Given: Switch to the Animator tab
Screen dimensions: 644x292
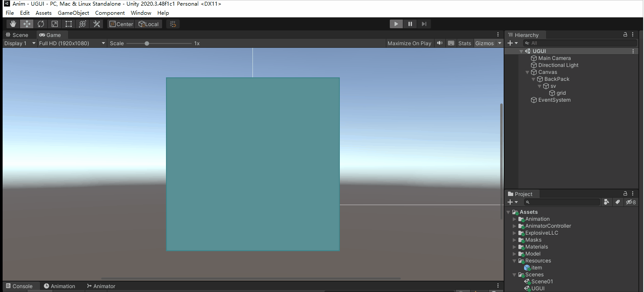Looking at the screenshot, I should [x=101, y=286].
